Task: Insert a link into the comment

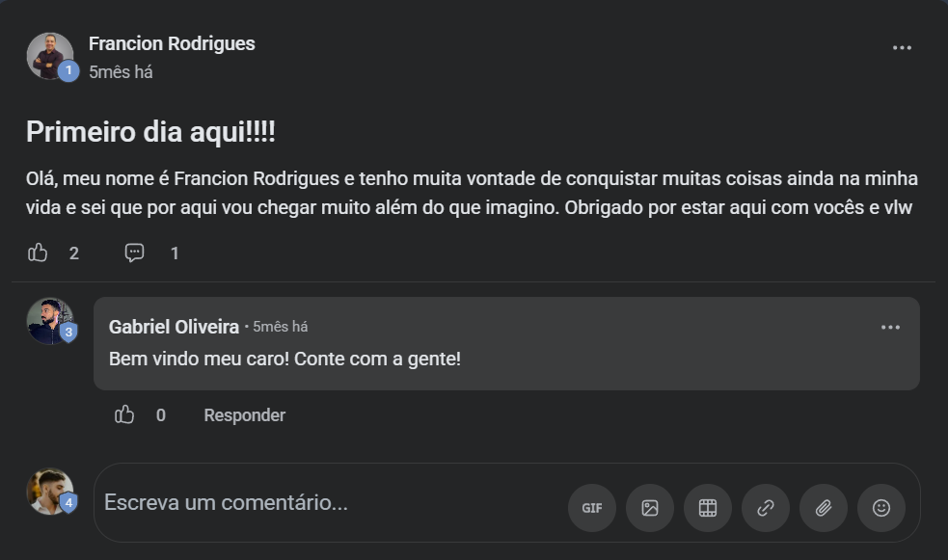Action: 766,508
